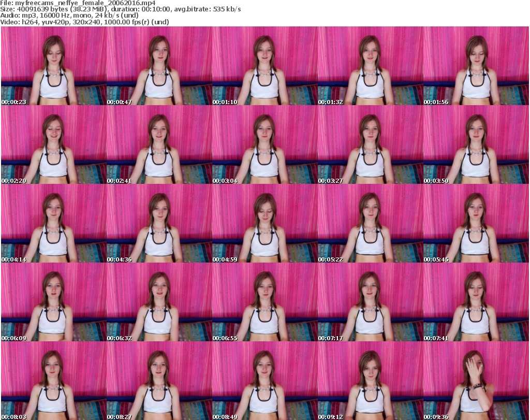530x420 pixels.
Task: Click the Audio mp3 info line
Action: pyautogui.click(x=69, y=16)
